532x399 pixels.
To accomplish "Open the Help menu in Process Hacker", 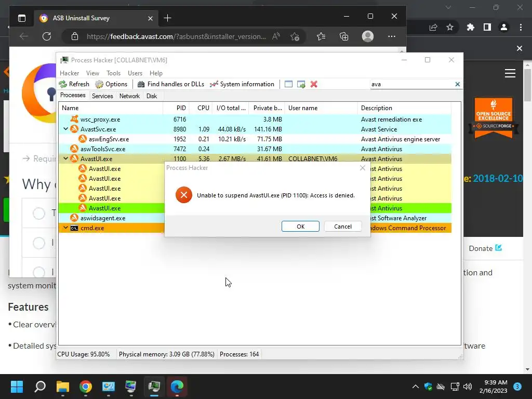I will 156,73.
